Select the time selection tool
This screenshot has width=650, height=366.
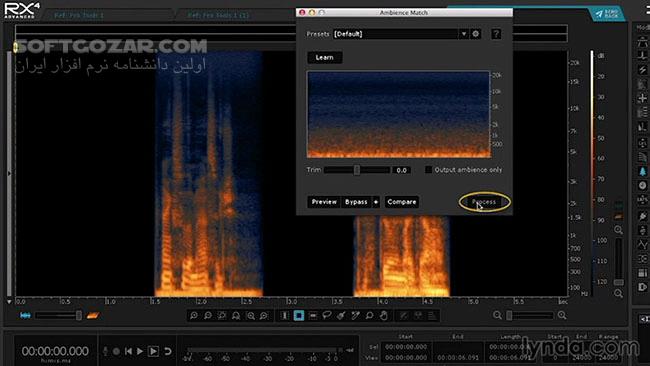(285, 316)
